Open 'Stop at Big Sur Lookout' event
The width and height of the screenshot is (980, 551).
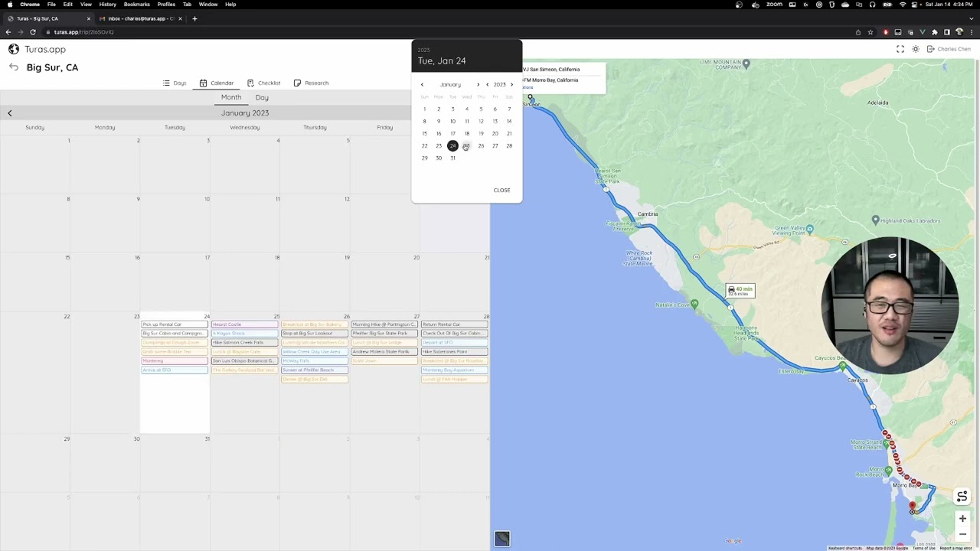tap(315, 334)
